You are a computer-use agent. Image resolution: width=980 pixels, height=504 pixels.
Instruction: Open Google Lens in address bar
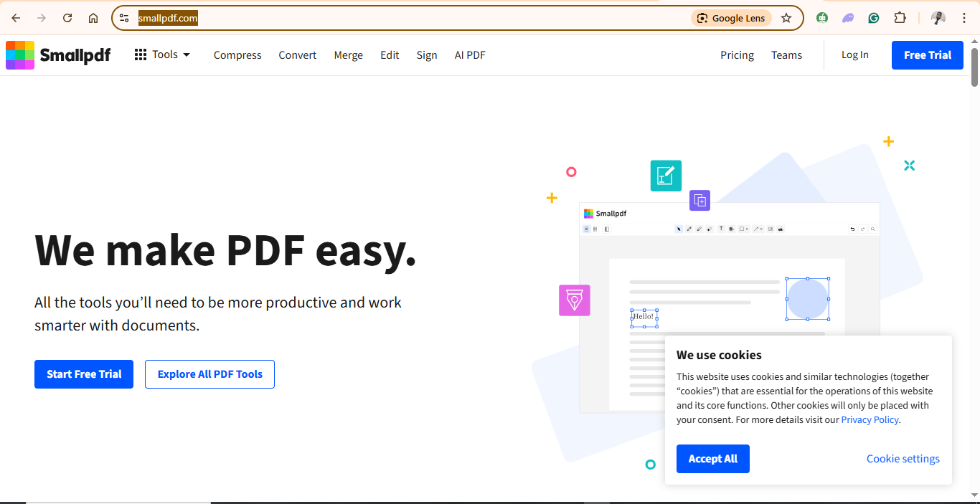coord(731,18)
